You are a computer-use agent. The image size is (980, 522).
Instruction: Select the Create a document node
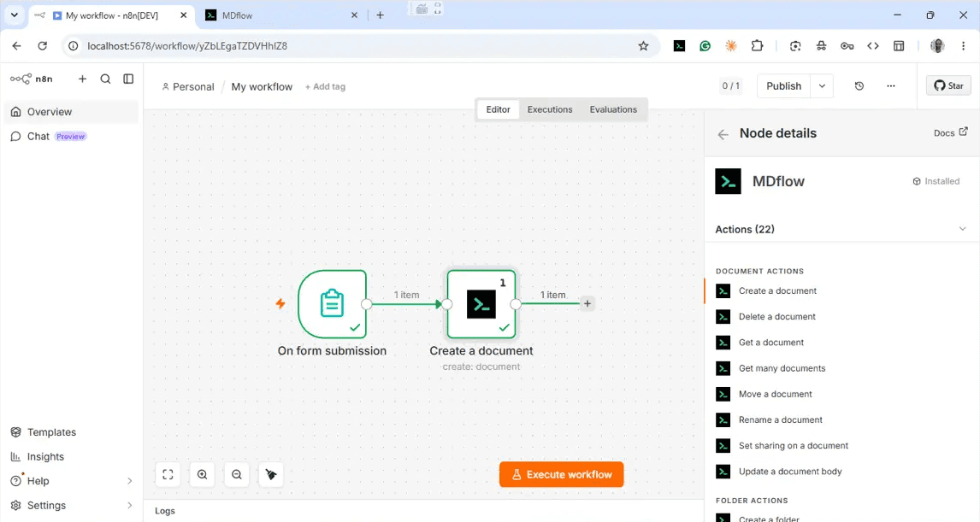click(x=481, y=304)
